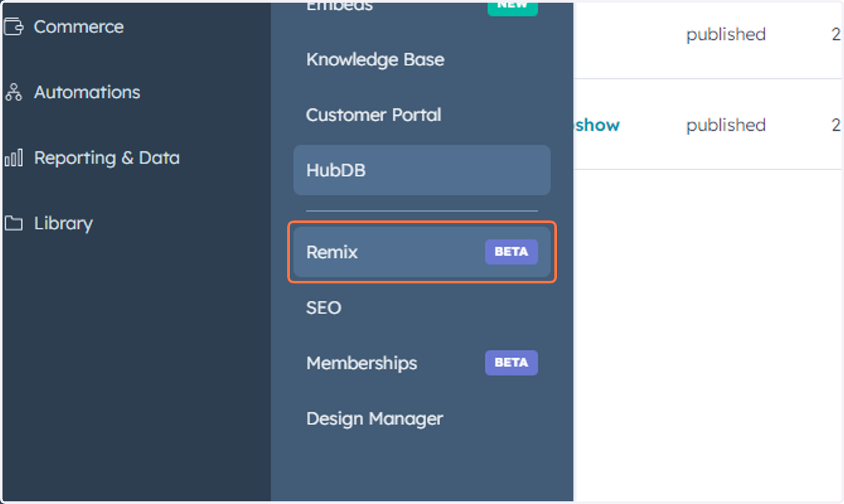Screen dimensions: 844x504
Task: Click the Automations workflow icon
Action: 13,92
